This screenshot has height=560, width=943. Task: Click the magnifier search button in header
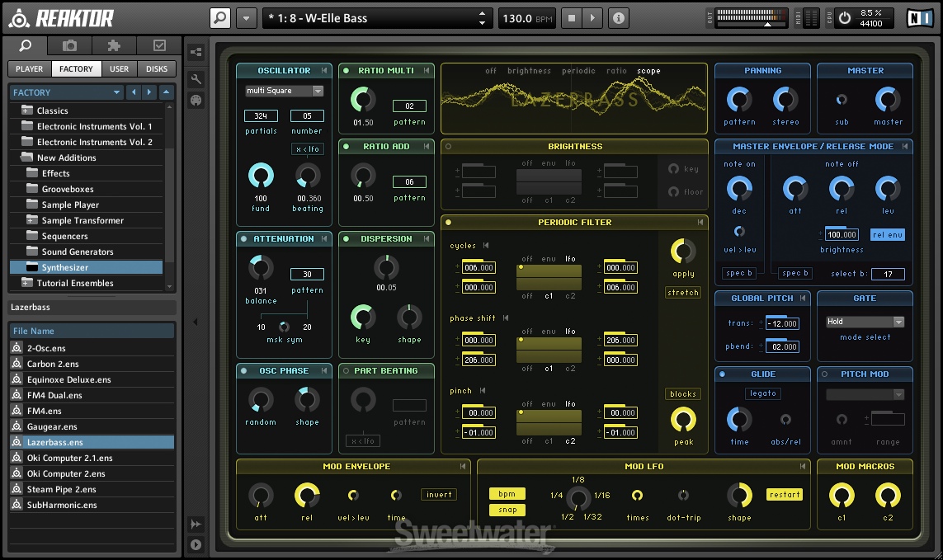220,18
